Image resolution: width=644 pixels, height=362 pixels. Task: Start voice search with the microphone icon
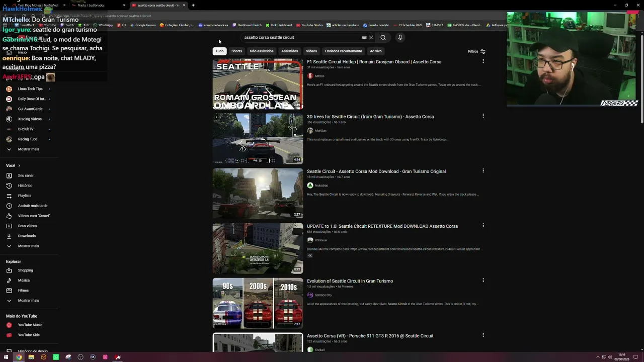tap(400, 37)
